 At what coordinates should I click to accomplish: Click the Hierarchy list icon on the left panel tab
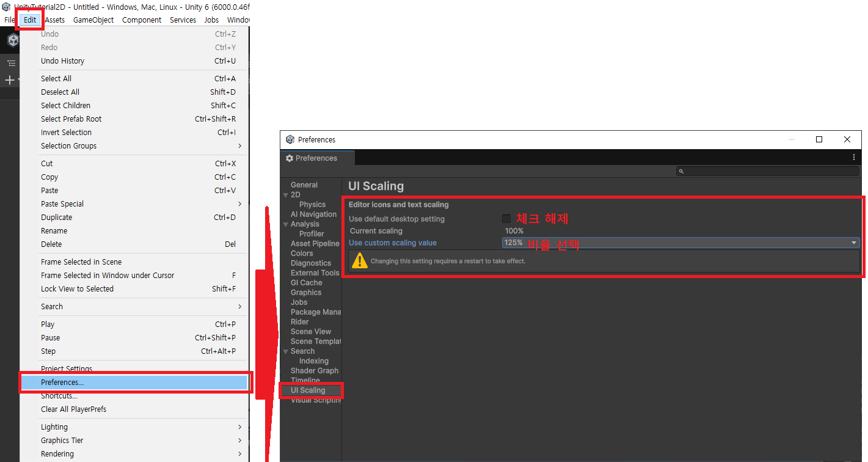(x=11, y=63)
